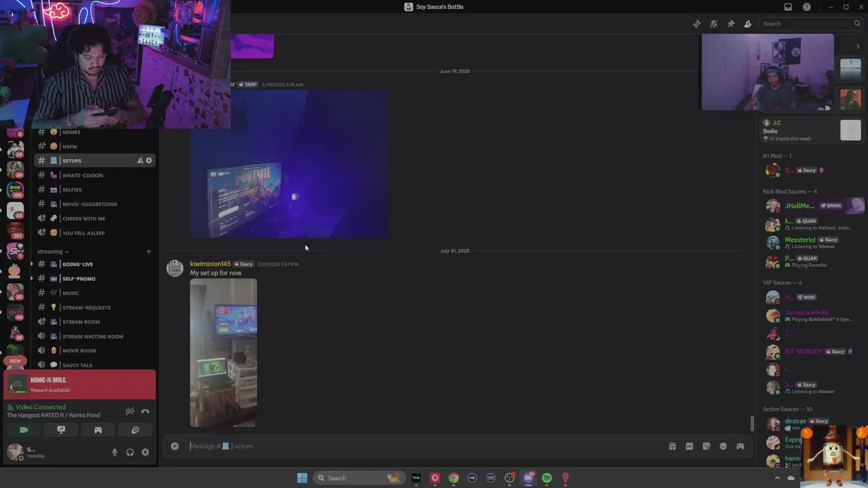
Task: Click kiwiminion145's message avatar
Action: 175,268
